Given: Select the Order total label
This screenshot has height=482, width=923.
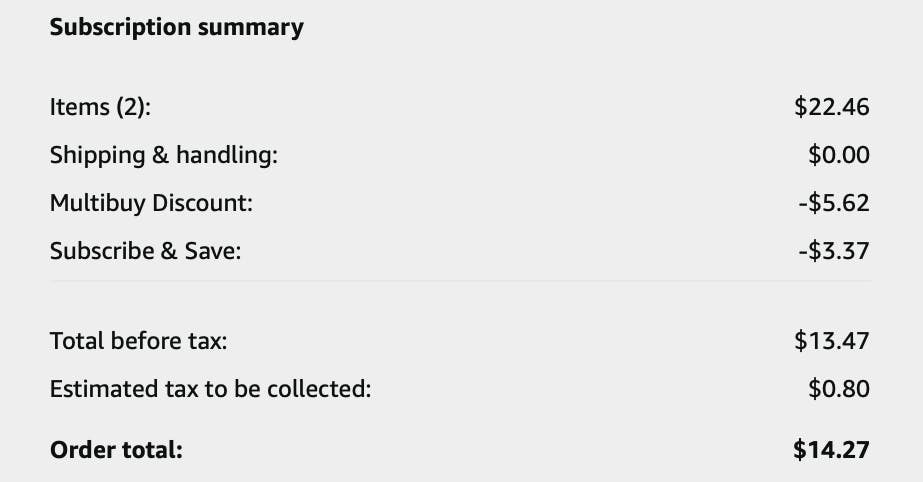Looking at the screenshot, I should click(116, 450).
